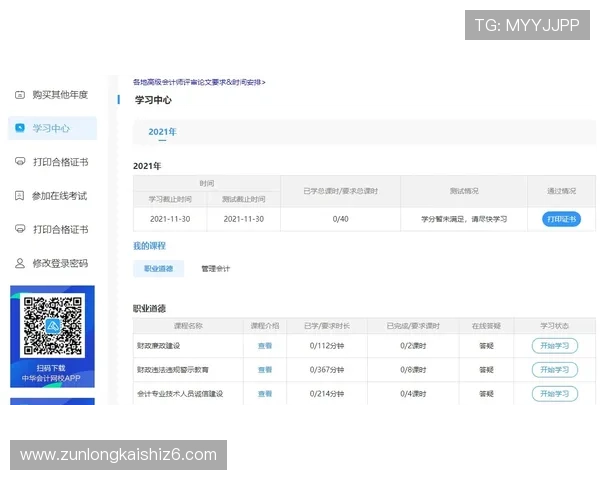600x480 pixels.
Task: Click the printer icon of 打印合格证书 below 参加在线考试
Action: [20, 229]
